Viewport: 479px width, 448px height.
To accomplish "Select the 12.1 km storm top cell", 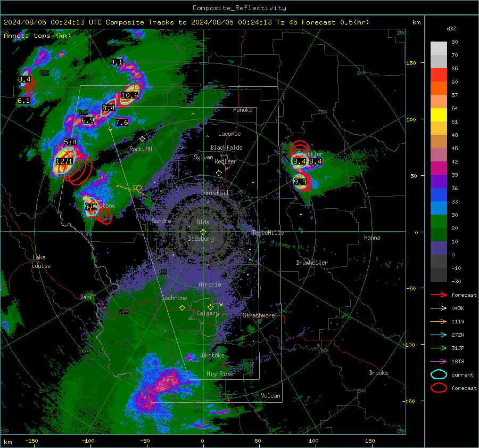I will (x=64, y=161).
